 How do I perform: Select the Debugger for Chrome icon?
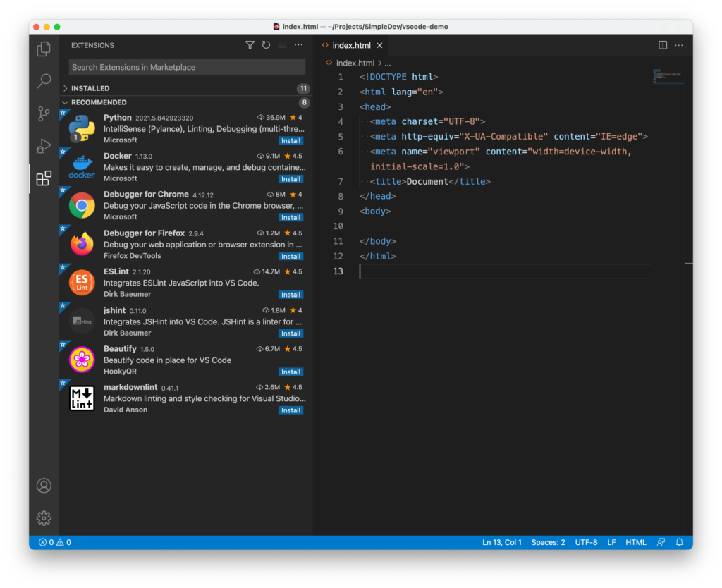pos(82,205)
